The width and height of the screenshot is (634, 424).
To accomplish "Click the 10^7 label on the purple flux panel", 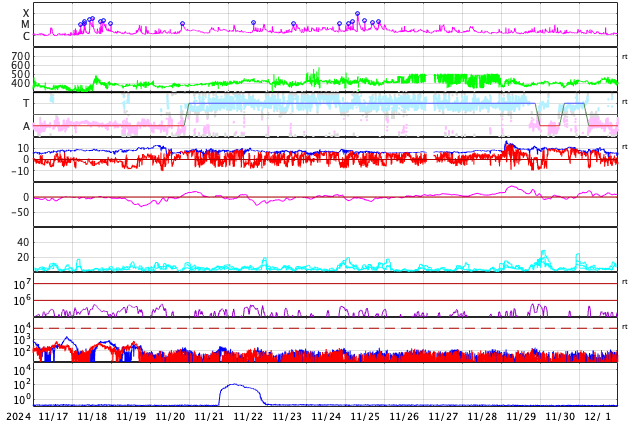I will pyautogui.click(x=22, y=284).
